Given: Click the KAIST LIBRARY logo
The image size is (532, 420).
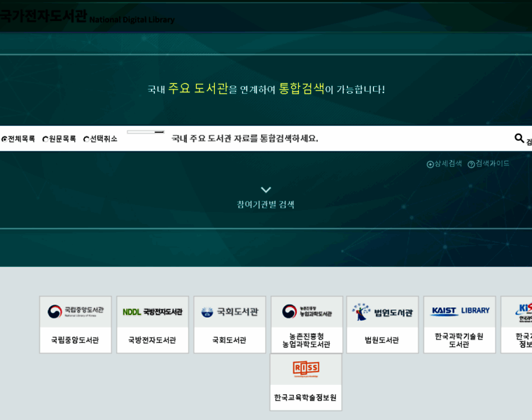Looking at the screenshot, I should [459, 311].
